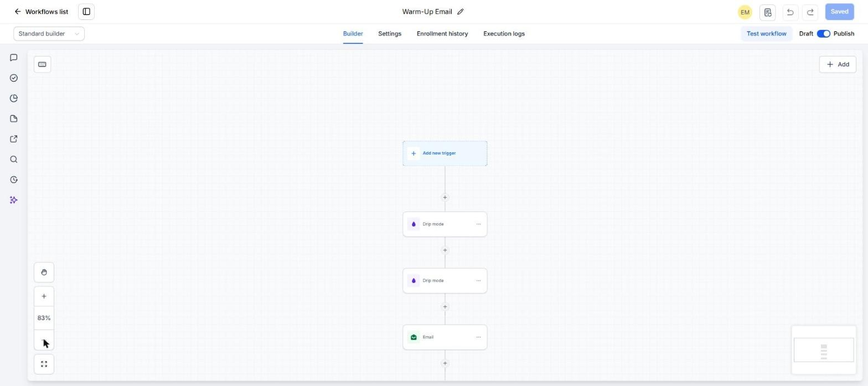This screenshot has height=386, width=868.
Task: Select the Email action node
Action: (x=445, y=337)
